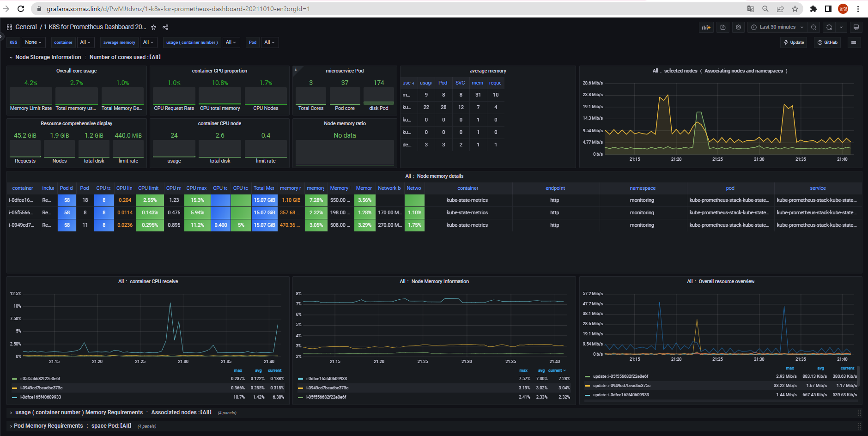
Task: Go to the General folder breadcrumb
Action: point(26,27)
